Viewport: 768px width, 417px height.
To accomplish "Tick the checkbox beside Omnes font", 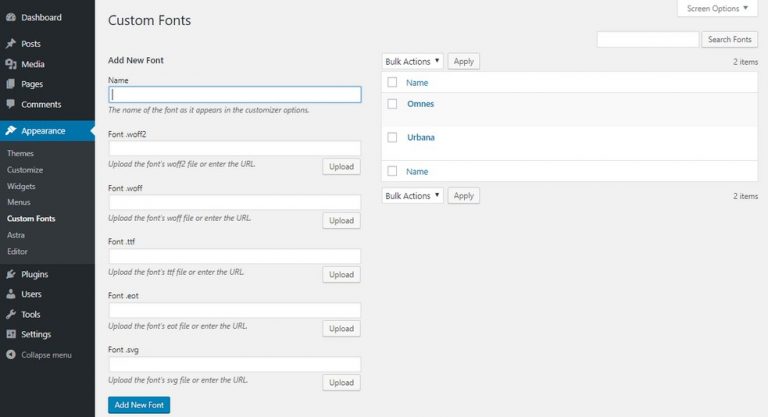I will click(393, 104).
